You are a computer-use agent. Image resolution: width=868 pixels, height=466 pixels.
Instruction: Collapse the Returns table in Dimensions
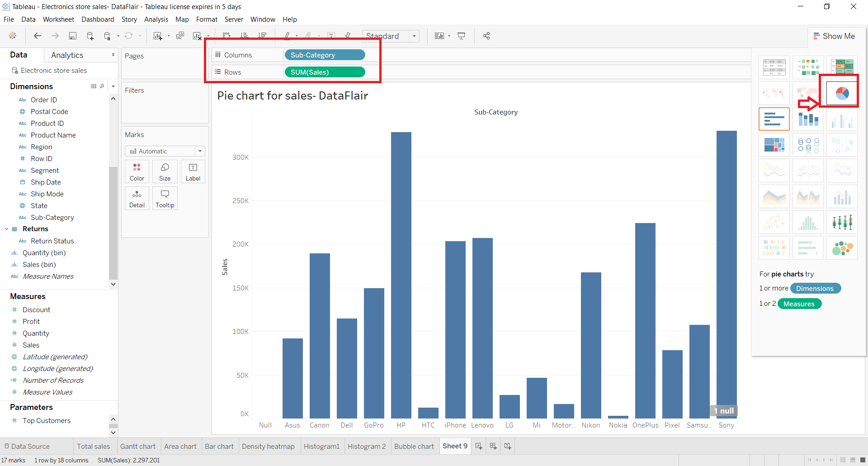pyautogui.click(x=7, y=229)
